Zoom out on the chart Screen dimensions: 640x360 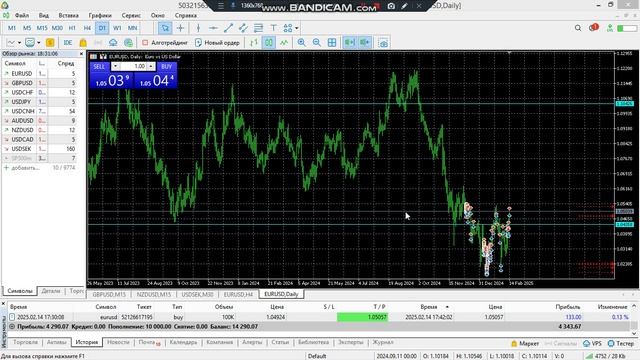point(317,42)
